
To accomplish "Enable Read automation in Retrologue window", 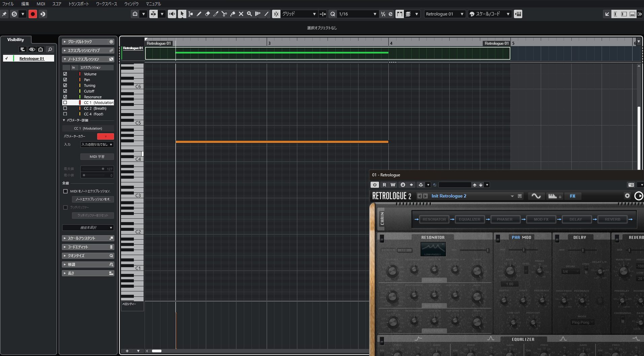I will (x=384, y=185).
